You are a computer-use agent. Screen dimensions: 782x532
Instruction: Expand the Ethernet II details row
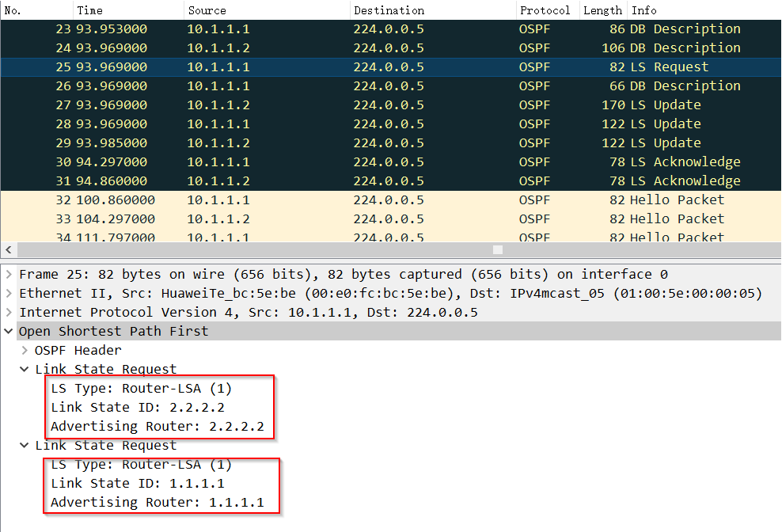(9, 293)
